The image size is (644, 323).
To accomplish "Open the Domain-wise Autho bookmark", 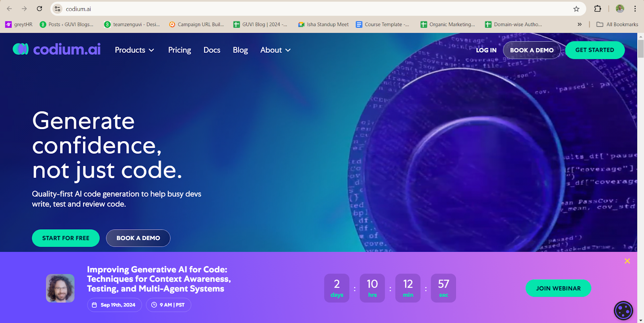I will (x=514, y=25).
